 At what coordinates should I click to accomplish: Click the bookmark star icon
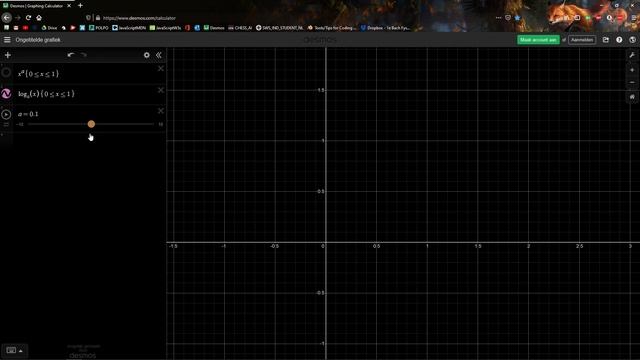[518, 18]
